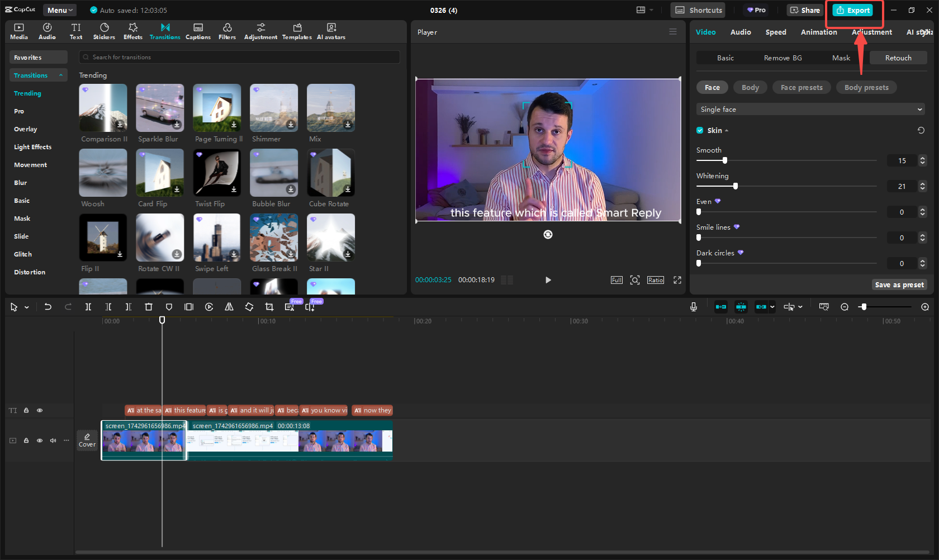939x560 pixels.
Task: Select the Remove BG tab
Action: coord(782,58)
